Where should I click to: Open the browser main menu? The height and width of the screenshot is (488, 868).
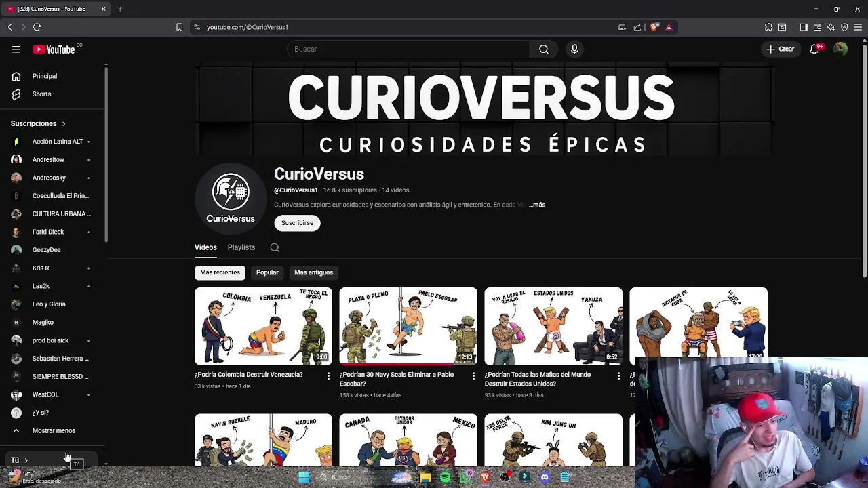[x=858, y=27]
